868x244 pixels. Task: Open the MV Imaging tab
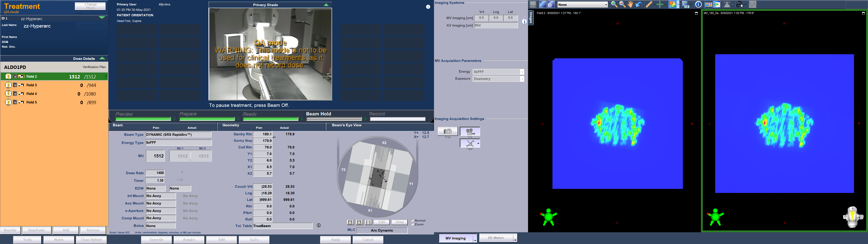pyautogui.click(x=455, y=238)
